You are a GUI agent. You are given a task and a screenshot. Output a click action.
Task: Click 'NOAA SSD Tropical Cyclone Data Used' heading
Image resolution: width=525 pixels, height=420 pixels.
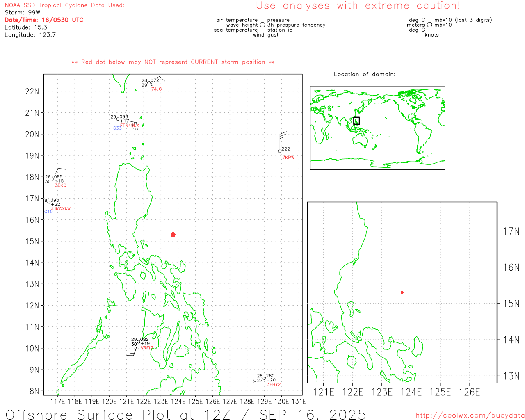pos(64,5)
